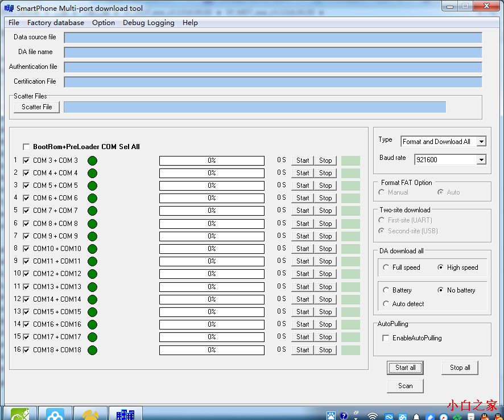Open the multi-port tool taskbar icon with blue buildings
The height and width of the screenshot is (420, 504).
tap(125, 414)
